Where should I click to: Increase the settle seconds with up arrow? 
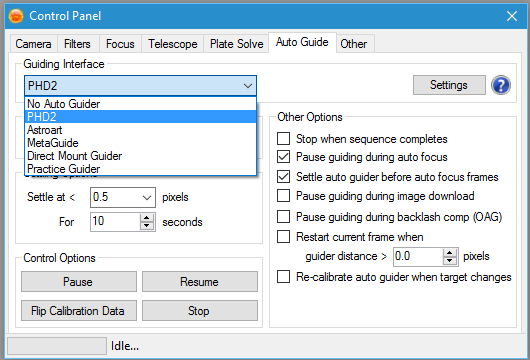147,217
